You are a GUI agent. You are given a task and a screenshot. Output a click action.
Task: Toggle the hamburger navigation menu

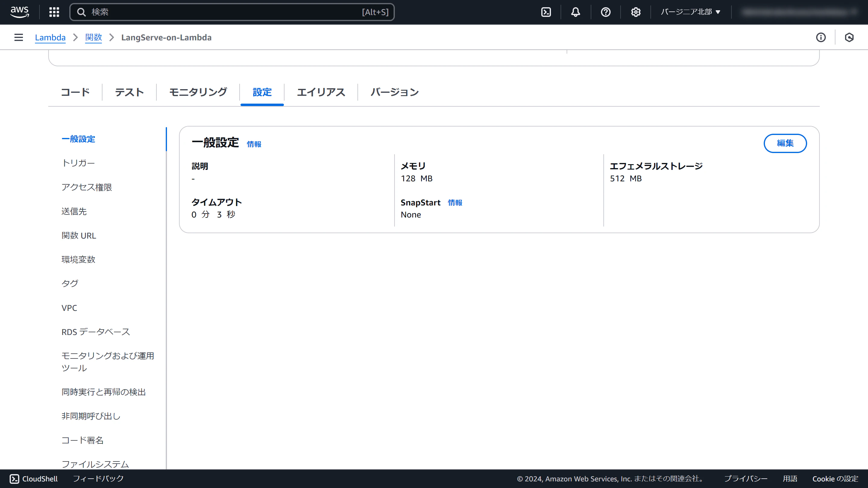point(19,37)
